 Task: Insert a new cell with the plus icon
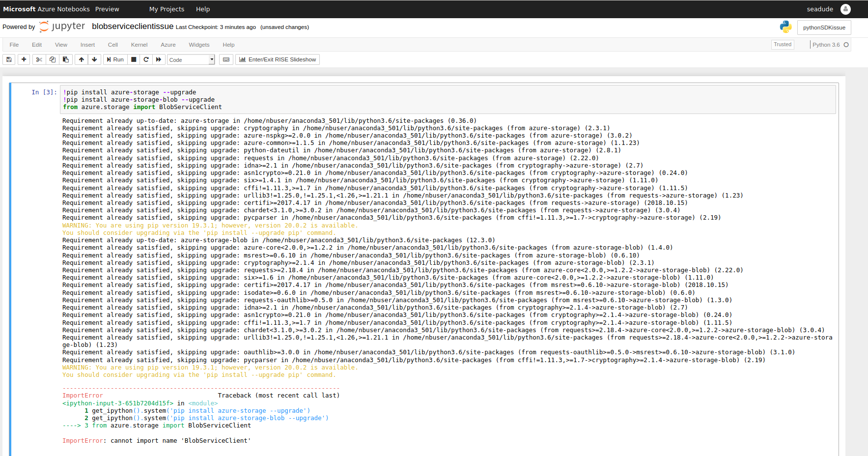(24, 59)
